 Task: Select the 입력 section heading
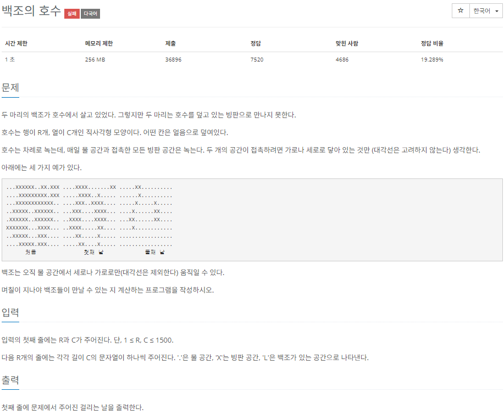[10, 312]
